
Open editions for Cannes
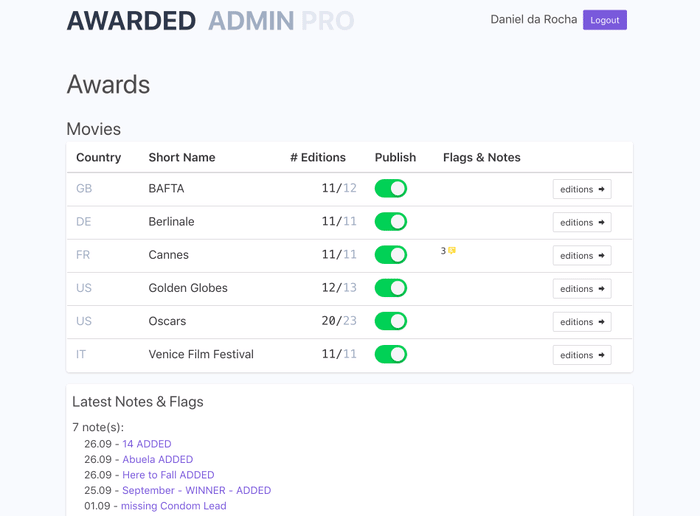click(x=582, y=255)
